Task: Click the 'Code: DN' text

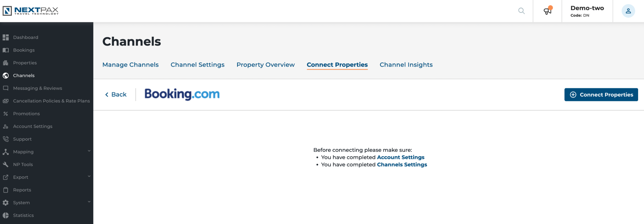Action: click(580, 15)
